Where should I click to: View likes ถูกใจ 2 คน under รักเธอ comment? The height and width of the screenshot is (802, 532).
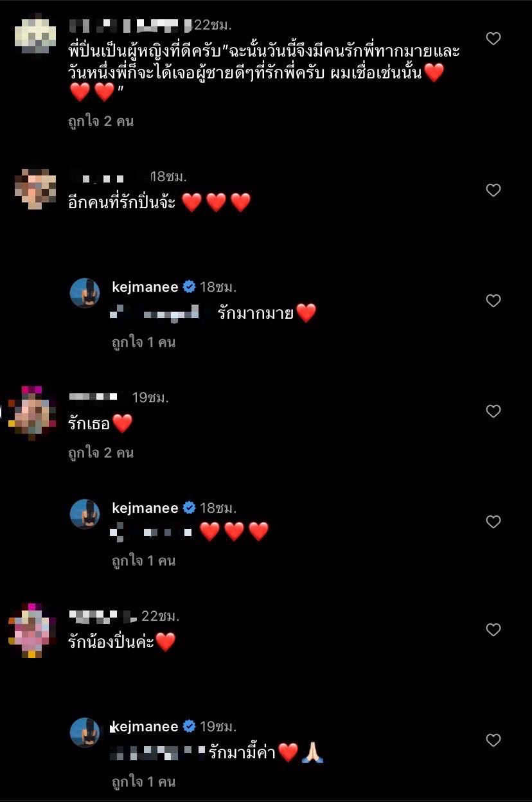[x=101, y=452]
